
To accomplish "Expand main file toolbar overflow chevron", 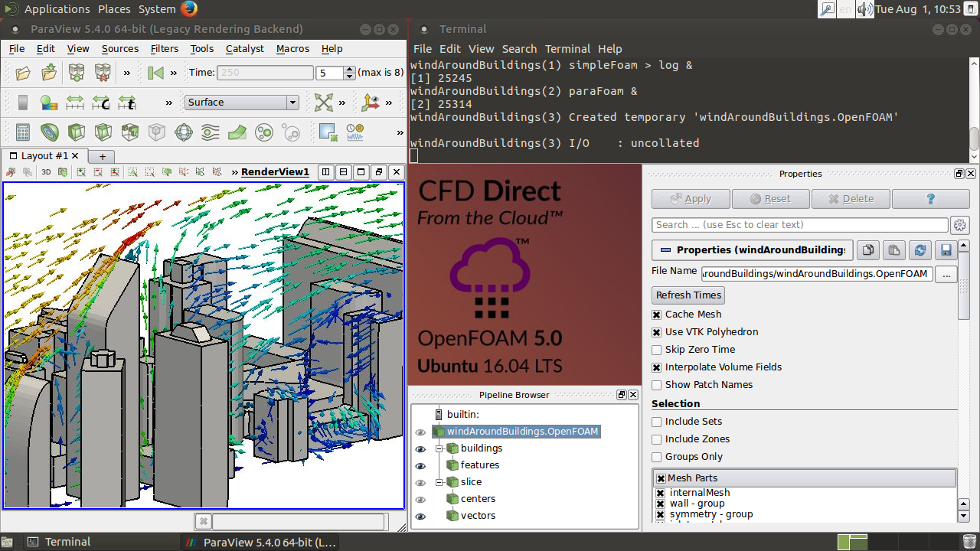I will coord(127,73).
